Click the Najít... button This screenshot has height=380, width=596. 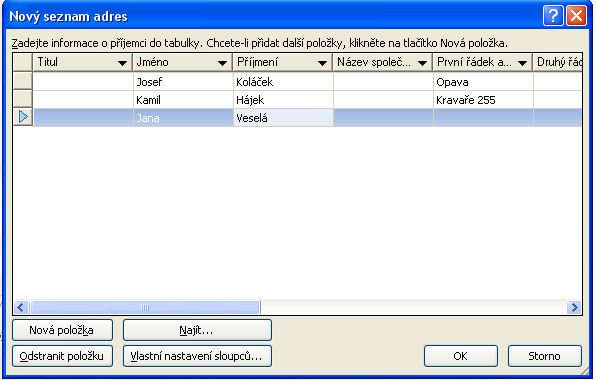[197, 330]
